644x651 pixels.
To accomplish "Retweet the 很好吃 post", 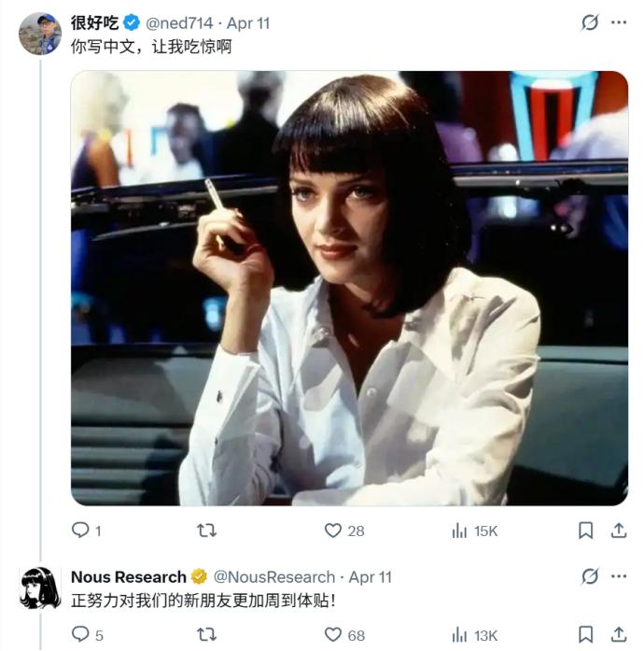I will (x=207, y=531).
